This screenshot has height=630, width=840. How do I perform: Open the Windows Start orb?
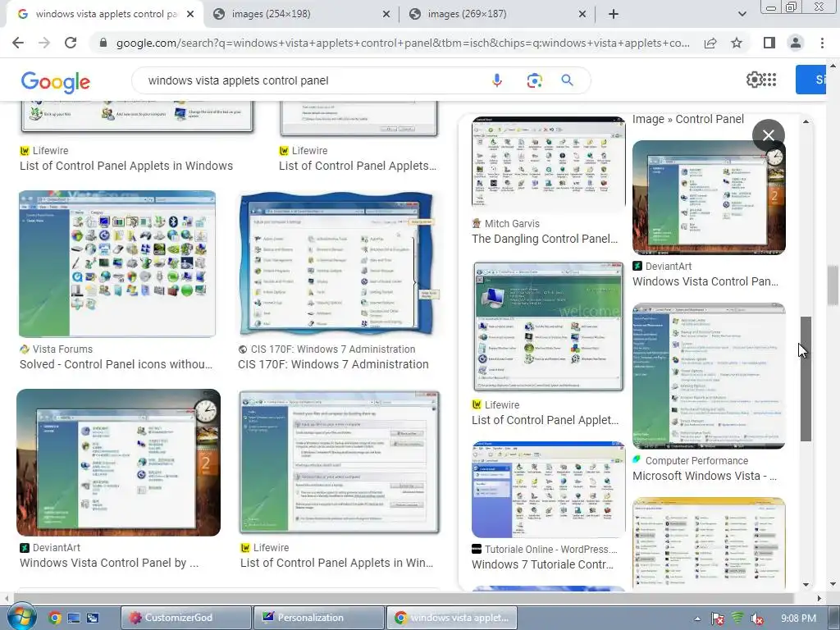pos(21,617)
